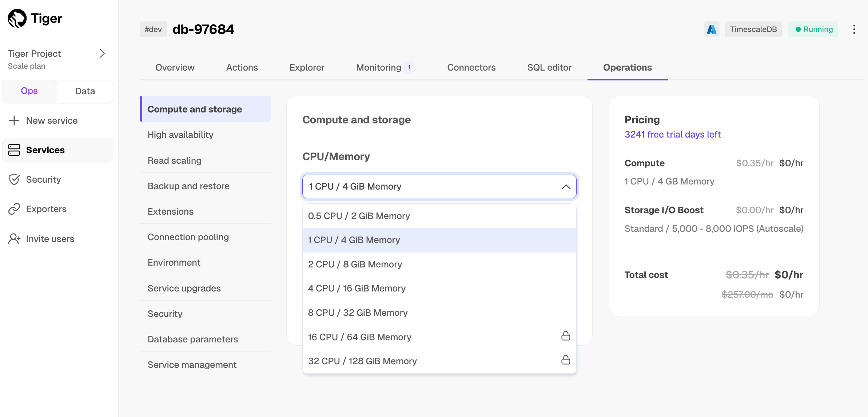868x417 pixels.
Task: Click the Security shield icon in sidebar
Action: tap(14, 179)
